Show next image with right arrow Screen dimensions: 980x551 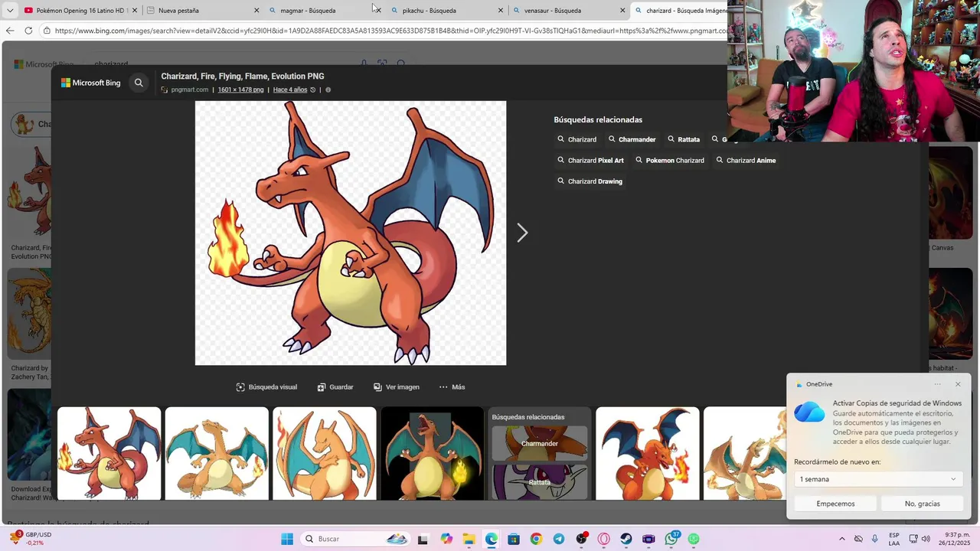pyautogui.click(x=522, y=233)
